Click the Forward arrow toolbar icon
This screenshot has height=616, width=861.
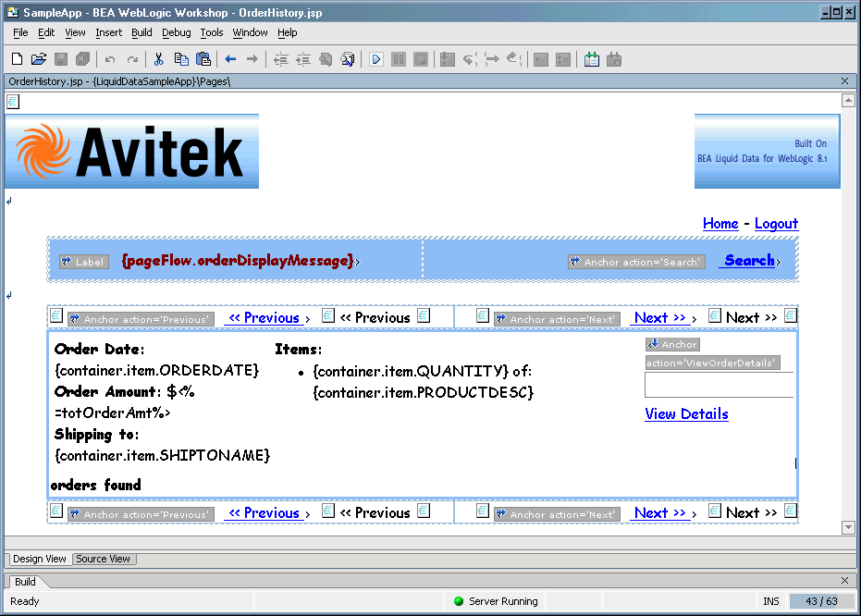[252, 59]
